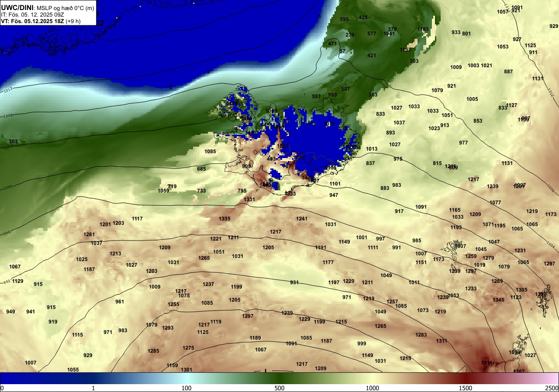Click the 947 height value
Viewport: 559px width, 392px height.
pyautogui.click(x=334, y=195)
